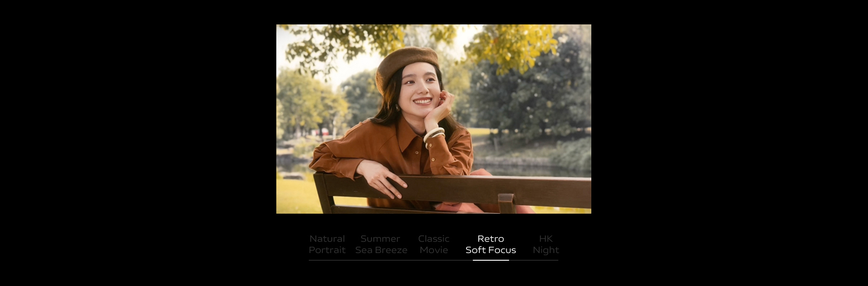868x286 pixels.
Task: Click the "Soft Focus" highlighted text
Action: coord(491,250)
